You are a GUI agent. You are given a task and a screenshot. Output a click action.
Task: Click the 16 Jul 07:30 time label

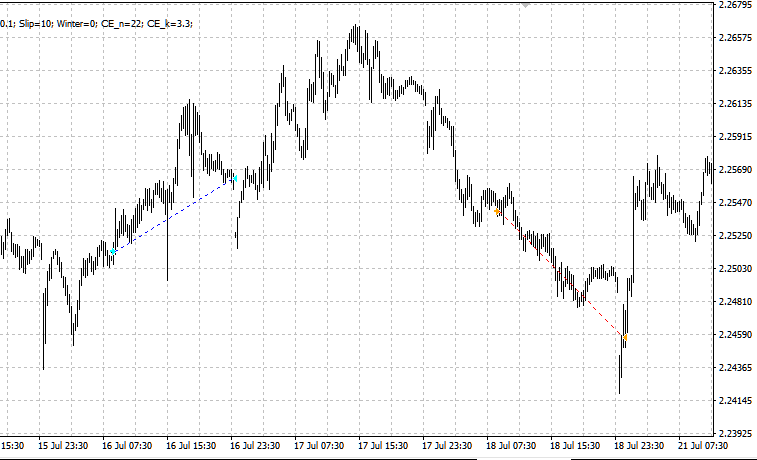127,446
